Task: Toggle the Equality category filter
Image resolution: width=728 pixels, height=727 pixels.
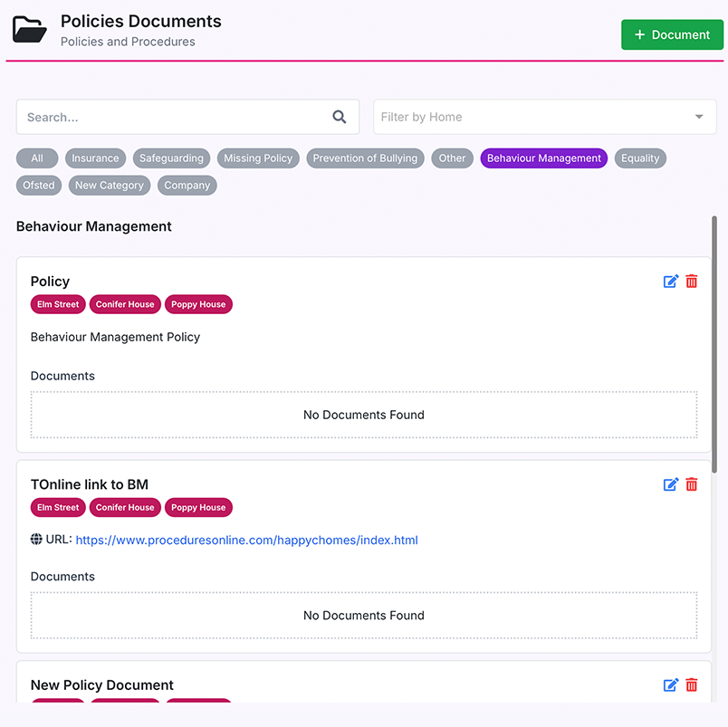Action: click(x=640, y=158)
